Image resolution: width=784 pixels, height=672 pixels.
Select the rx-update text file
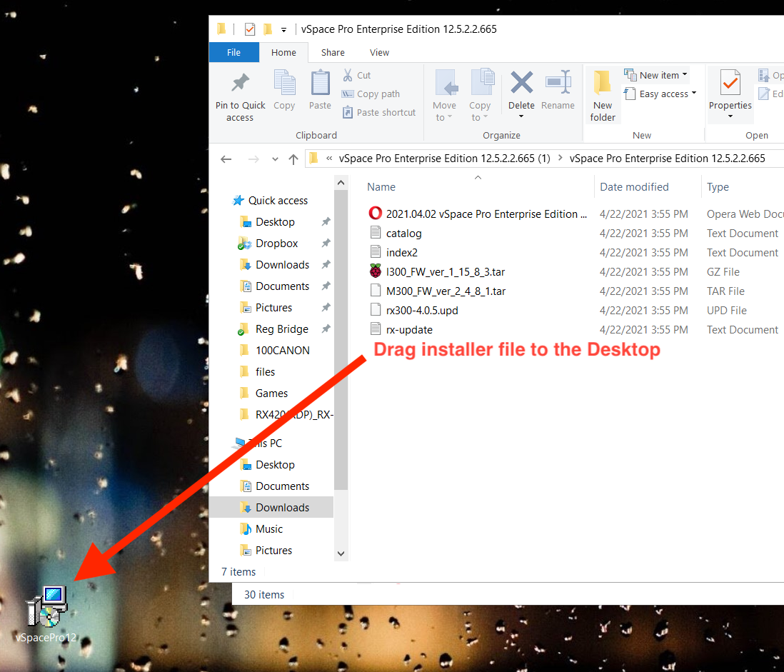[401, 329]
